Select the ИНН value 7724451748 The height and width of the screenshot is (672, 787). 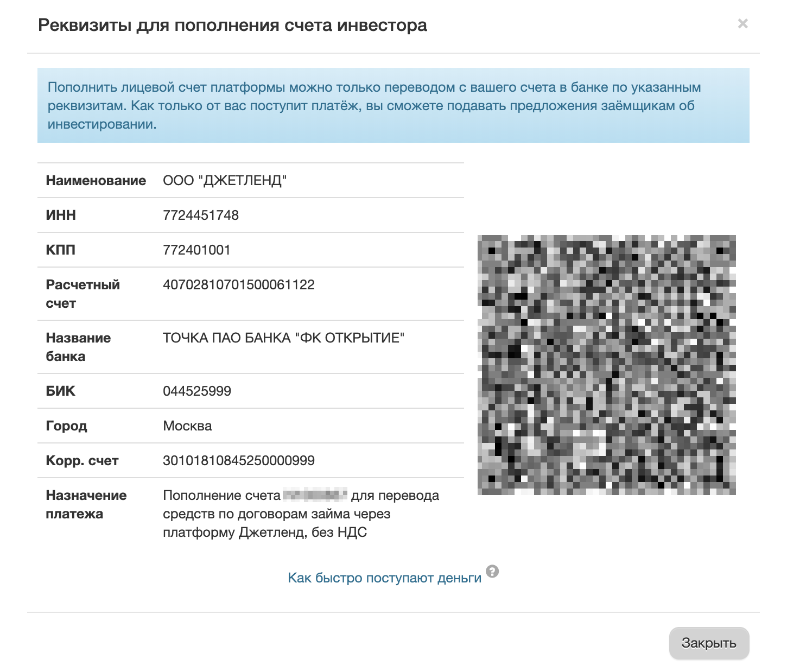point(201,215)
